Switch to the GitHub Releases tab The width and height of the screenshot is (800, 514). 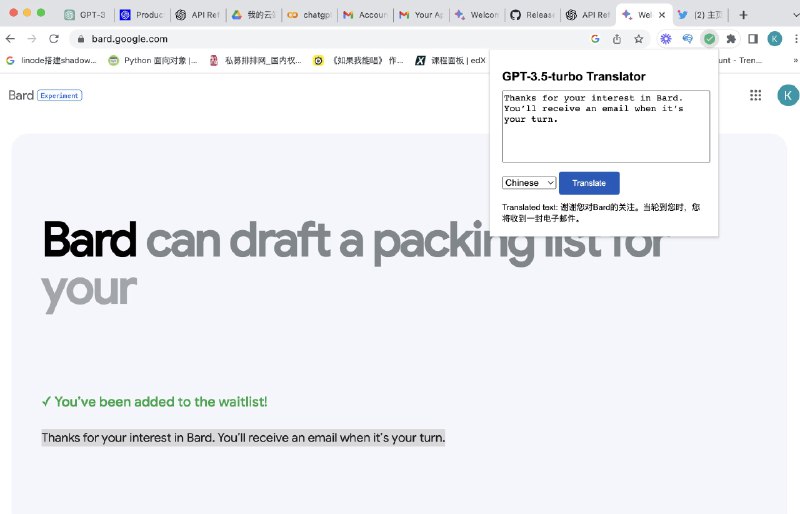[x=533, y=15]
